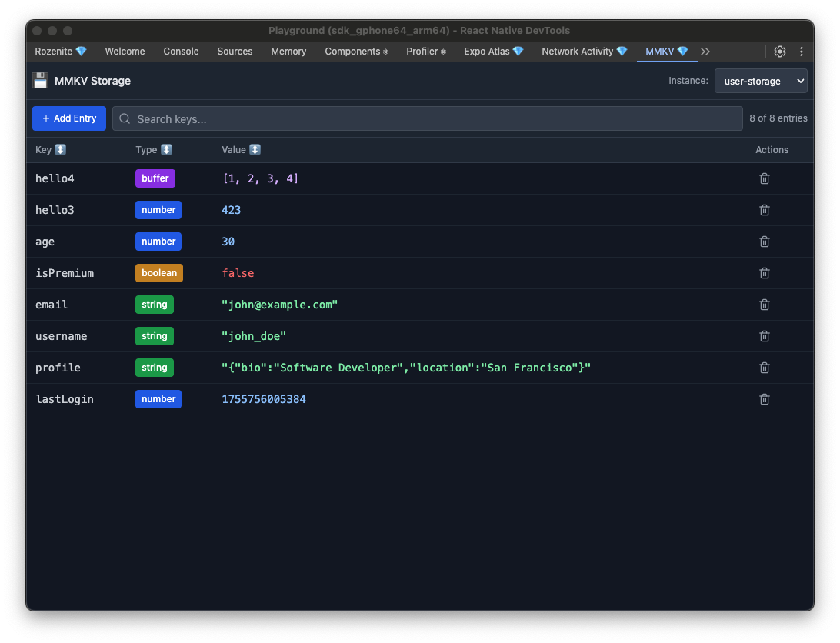
Task: Expand the hidden tabs overflow chevron
Action: [705, 52]
